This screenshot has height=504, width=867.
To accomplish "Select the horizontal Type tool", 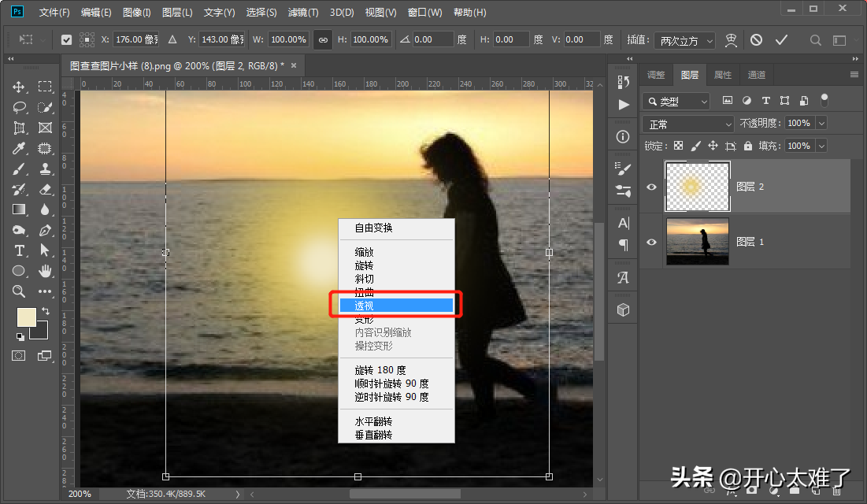I will pos(19,250).
